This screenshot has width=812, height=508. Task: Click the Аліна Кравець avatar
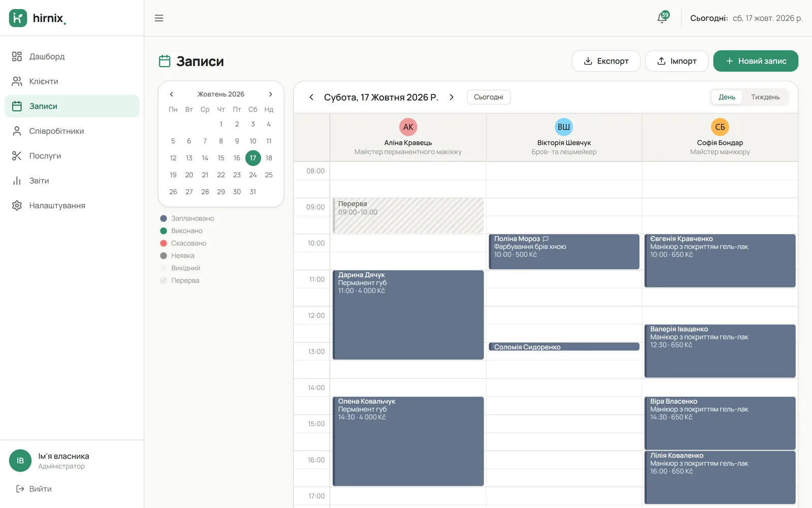408,127
